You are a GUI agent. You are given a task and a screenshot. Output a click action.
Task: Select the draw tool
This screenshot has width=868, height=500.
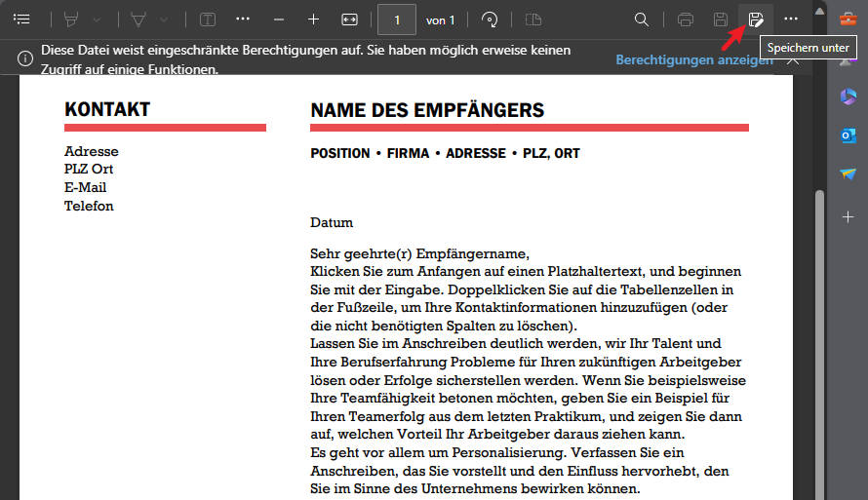[x=138, y=19]
